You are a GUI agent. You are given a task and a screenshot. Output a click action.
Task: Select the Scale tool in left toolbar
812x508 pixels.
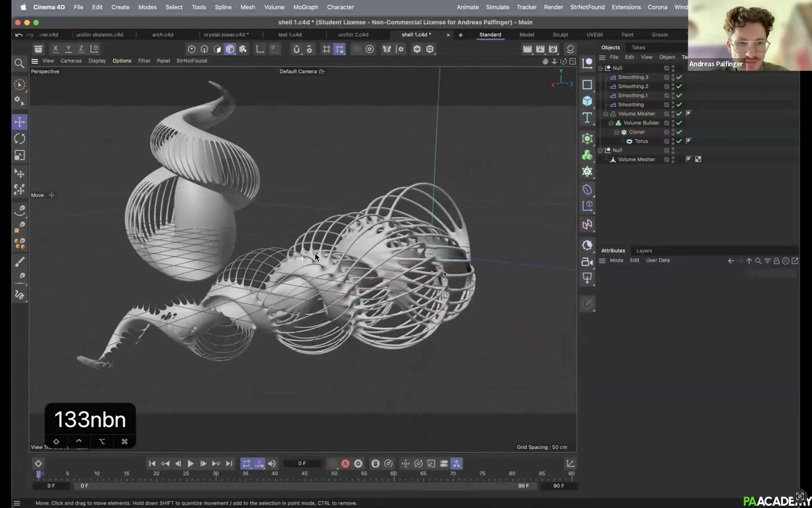pyautogui.click(x=19, y=155)
